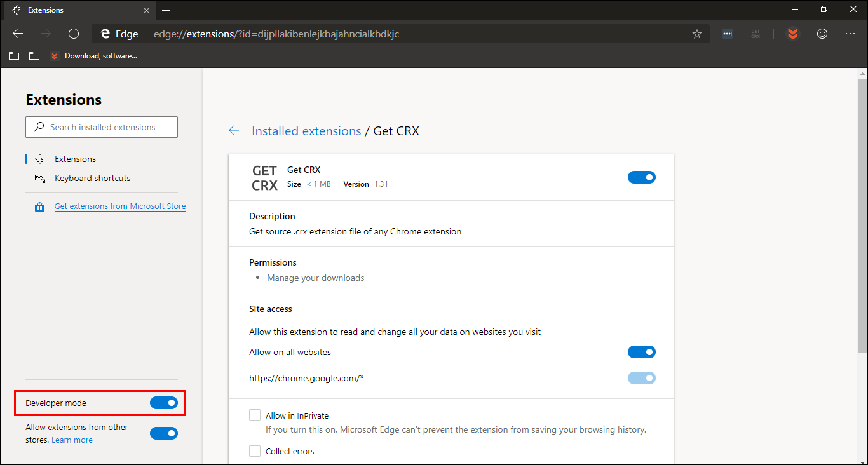868x465 pixels.
Task: Toggle the chrome.google.com site access switch
Action: (642, 378)
